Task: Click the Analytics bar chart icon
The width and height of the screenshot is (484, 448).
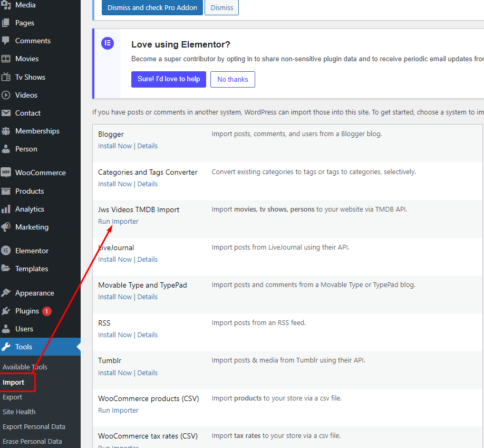Action: [x=6, y=209]
